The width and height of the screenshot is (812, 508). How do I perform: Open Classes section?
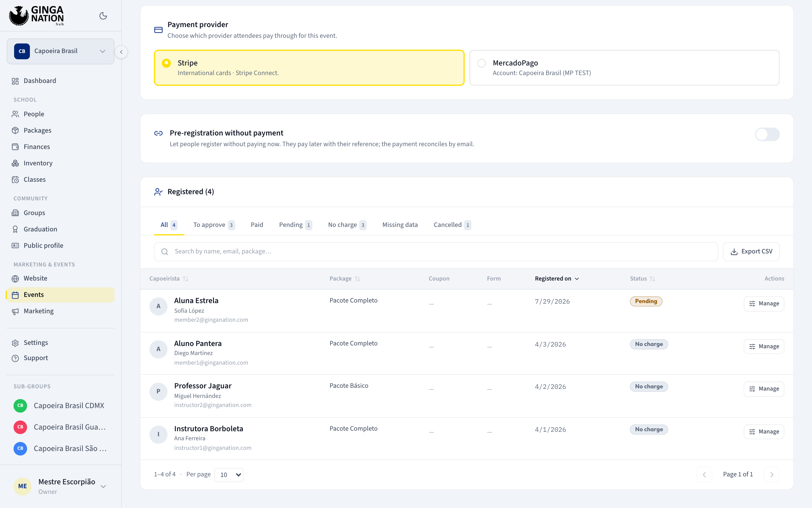click(60, 179)
